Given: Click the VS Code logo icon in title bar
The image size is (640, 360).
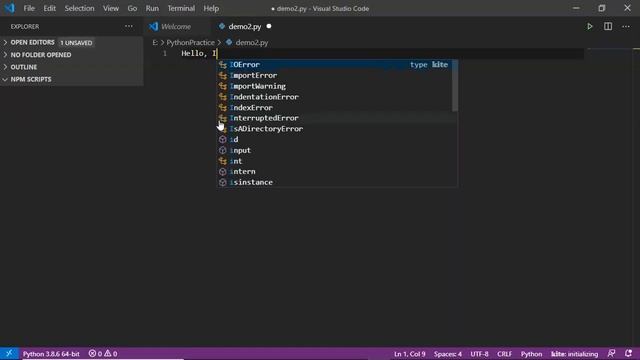Looking at the screenshot, I should 9,8.
